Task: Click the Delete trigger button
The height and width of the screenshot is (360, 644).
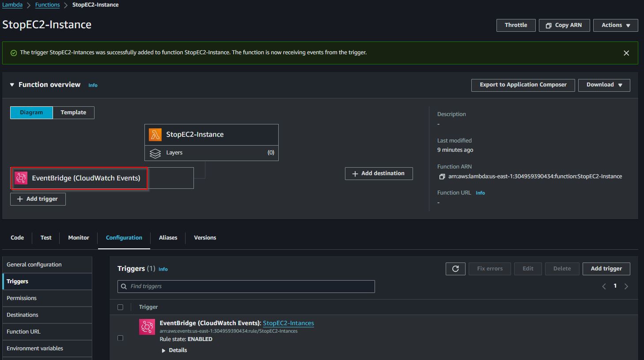Action: pos(562,269)
